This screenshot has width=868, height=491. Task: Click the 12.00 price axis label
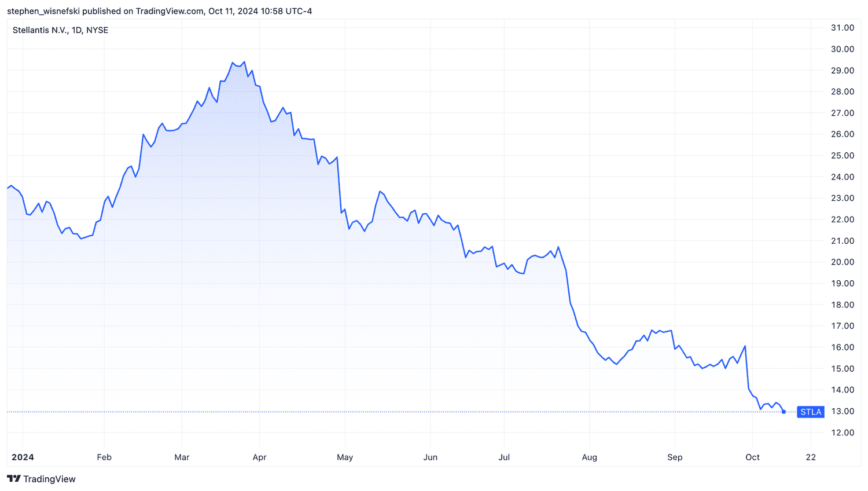point(843,433)
